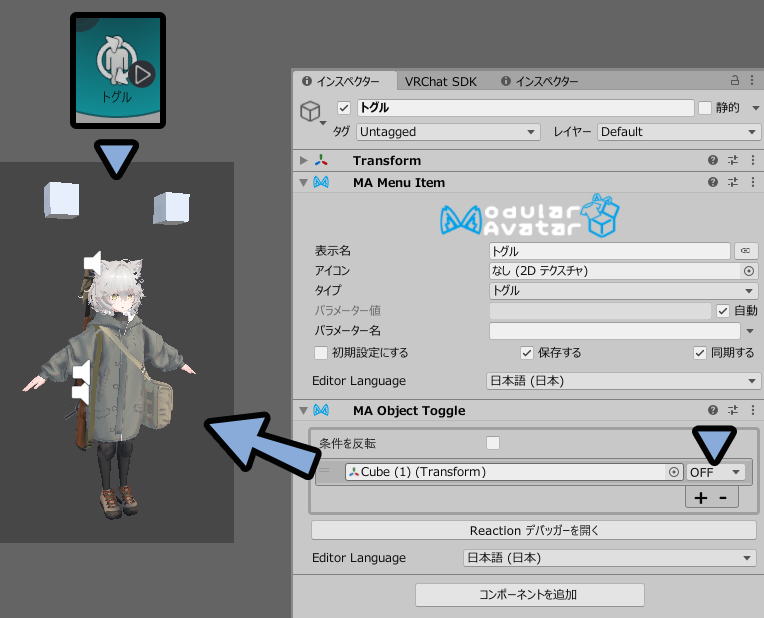Edit the 表示名 text field
The height and width of the screenshot is (618, 764).
(609, 251)
